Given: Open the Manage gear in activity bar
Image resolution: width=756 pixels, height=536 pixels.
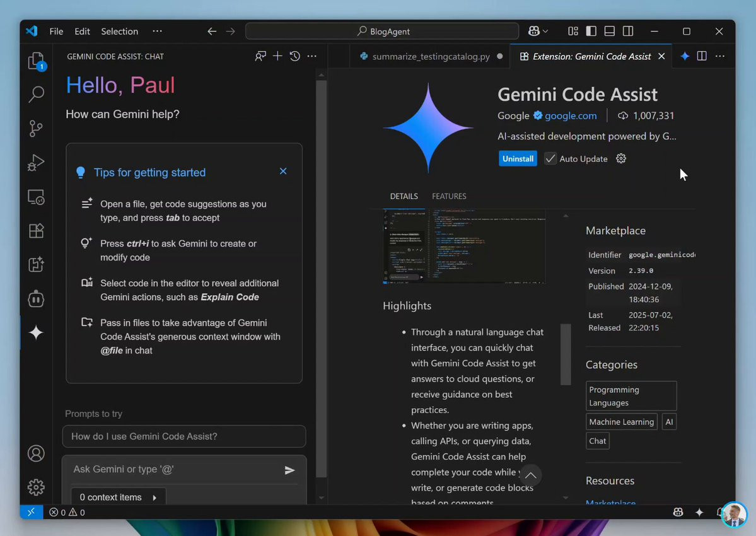Looking at the screenshot, I should (36, 487).
